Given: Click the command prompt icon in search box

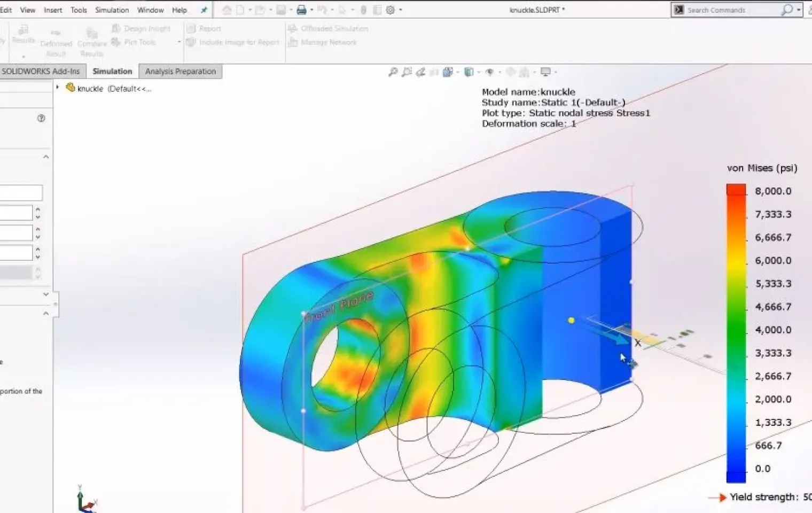Looking at the screenshot, I should (x=678, y=10).
